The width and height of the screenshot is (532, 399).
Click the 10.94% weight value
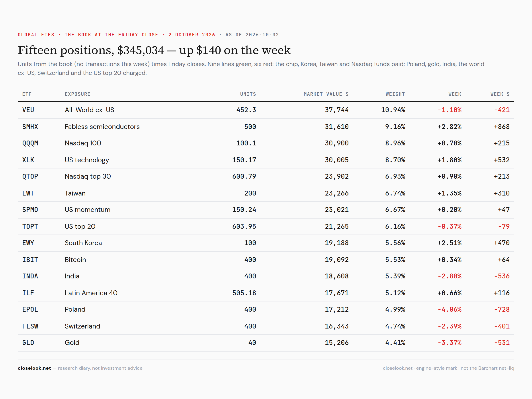pyautogui.click(x=393, y=110)
